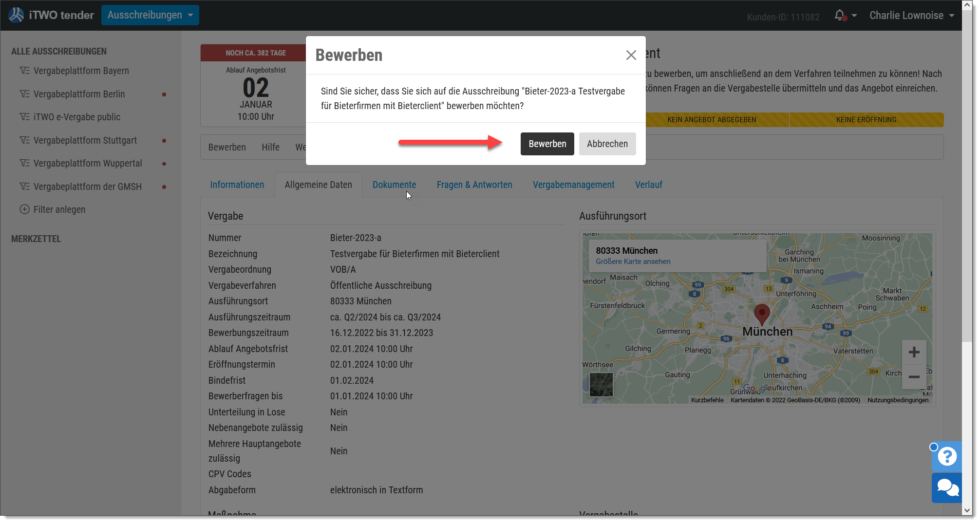Expand notification dropdown caret next to bell
This screenshot has height=523, width=980.
point(854,16)
